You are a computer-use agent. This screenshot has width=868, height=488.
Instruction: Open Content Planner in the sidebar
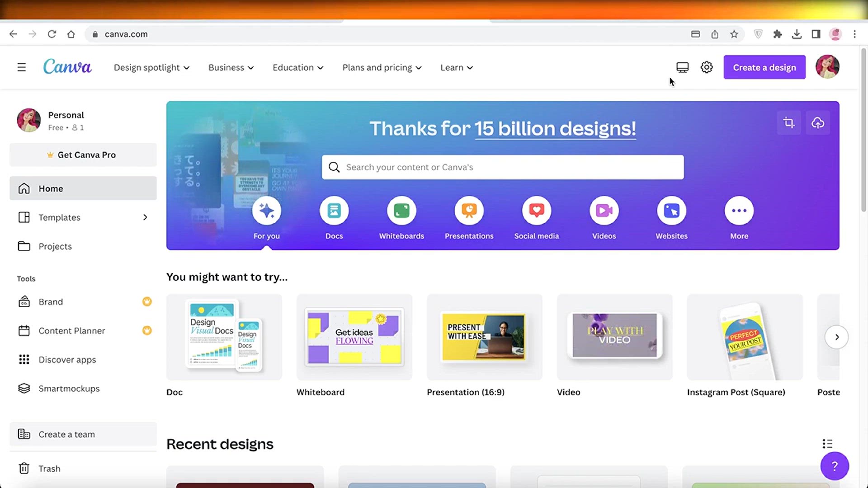click(83, 331)
